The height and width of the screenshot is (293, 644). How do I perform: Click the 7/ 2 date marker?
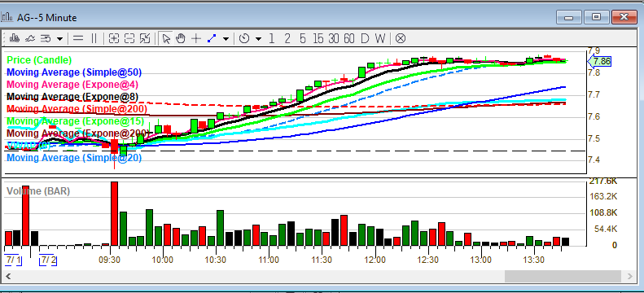48,260
